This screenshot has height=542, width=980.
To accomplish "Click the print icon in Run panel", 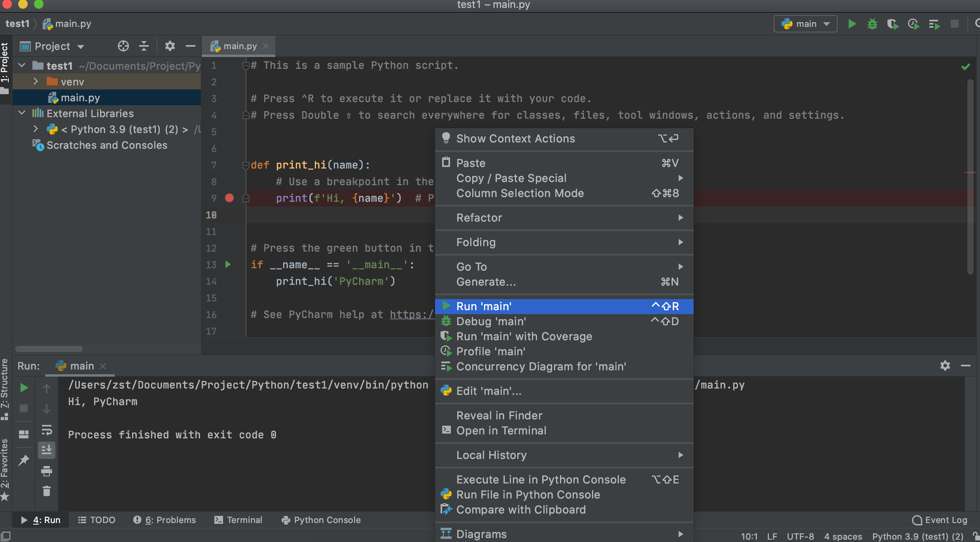I will tap(47, 471).
